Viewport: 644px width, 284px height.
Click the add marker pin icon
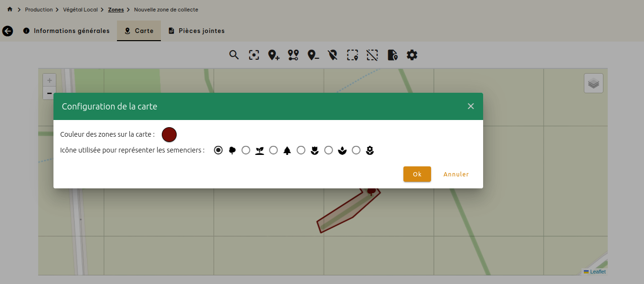coord(274,55)
